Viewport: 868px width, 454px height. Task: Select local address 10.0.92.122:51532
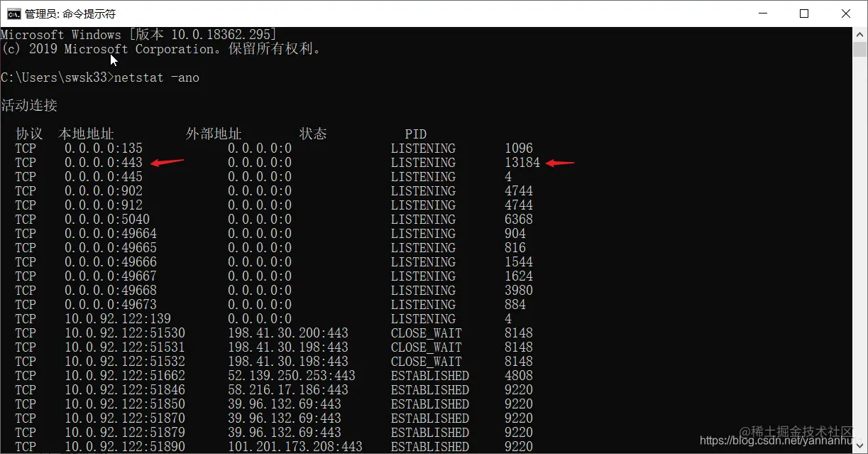(125, 362)
